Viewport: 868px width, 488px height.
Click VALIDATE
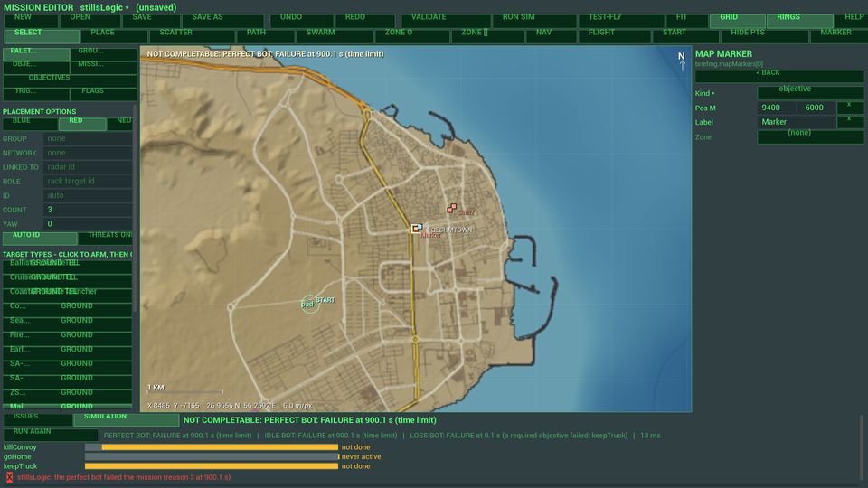(x=446, y=21)
